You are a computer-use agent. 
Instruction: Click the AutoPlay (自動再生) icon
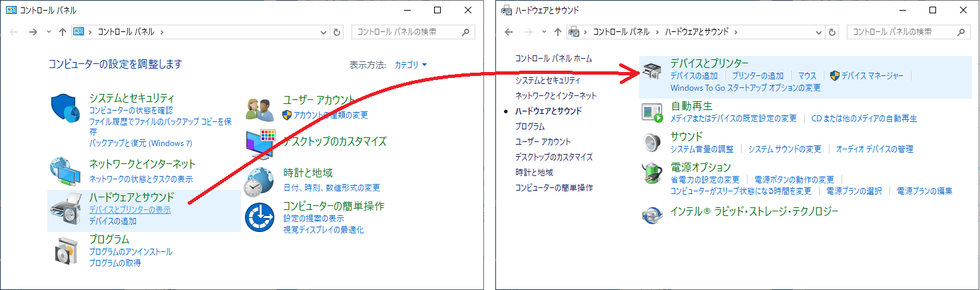[652, 113]
